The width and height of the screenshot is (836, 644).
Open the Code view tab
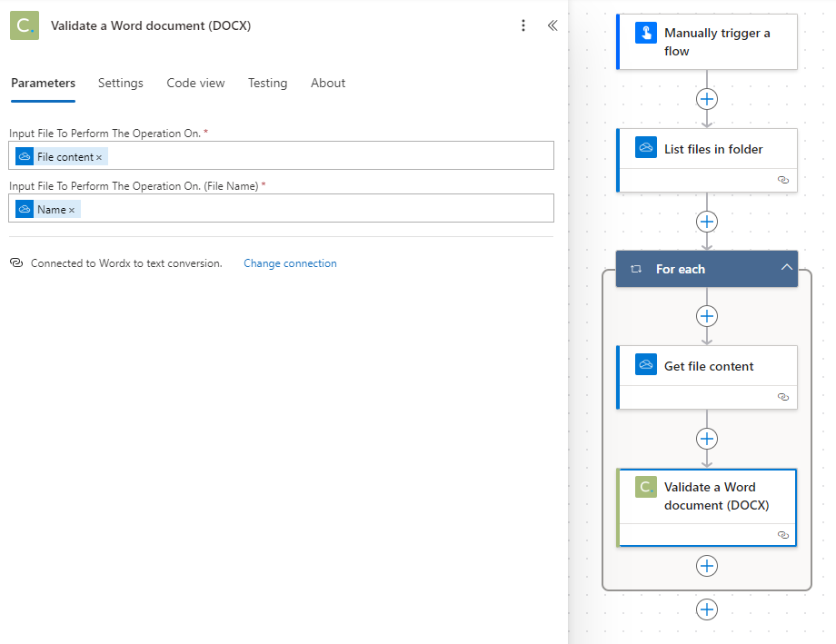[195, 84]
